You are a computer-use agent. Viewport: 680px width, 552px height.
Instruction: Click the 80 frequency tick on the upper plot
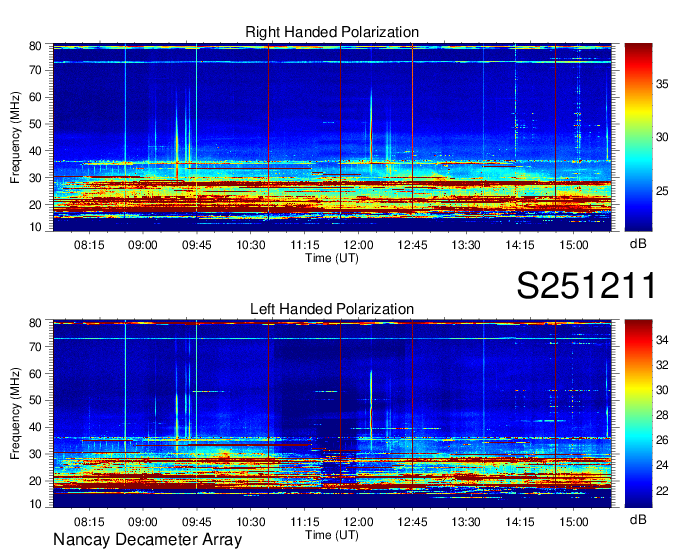coord(39,46)
